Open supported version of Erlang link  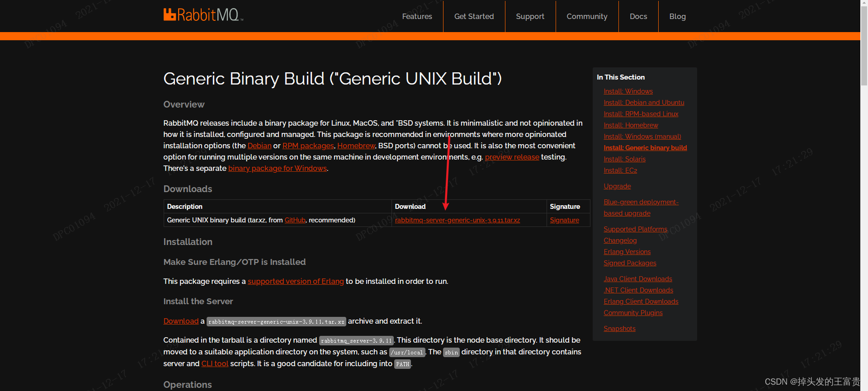tap(296, 281)
